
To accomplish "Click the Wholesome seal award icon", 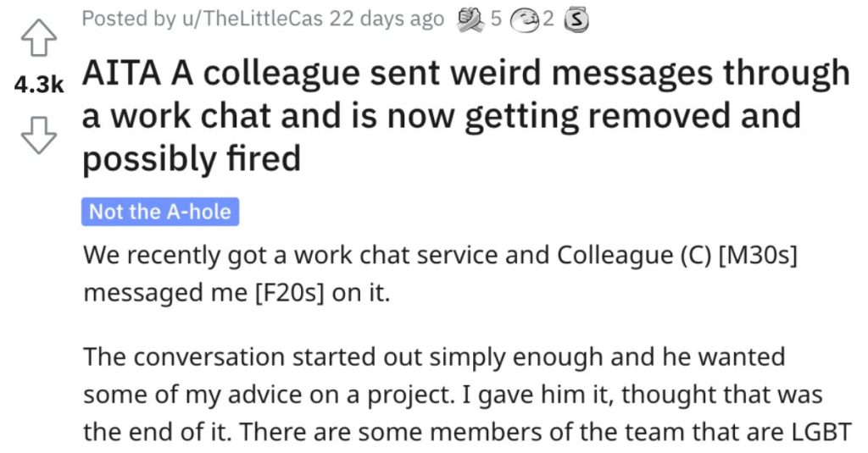I will pyautogui.click(x=522, y=19).
